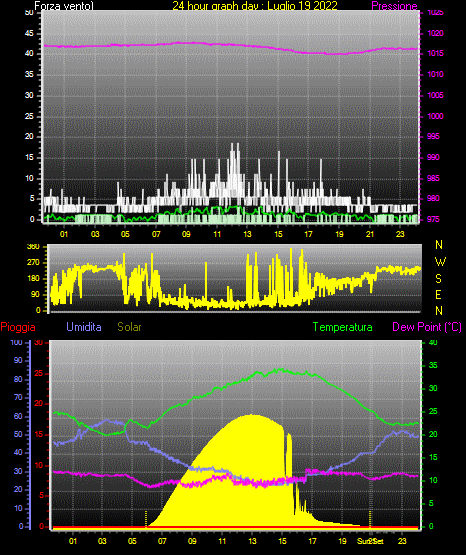Click hour 07 on bottom graph axis

[162, 541]
